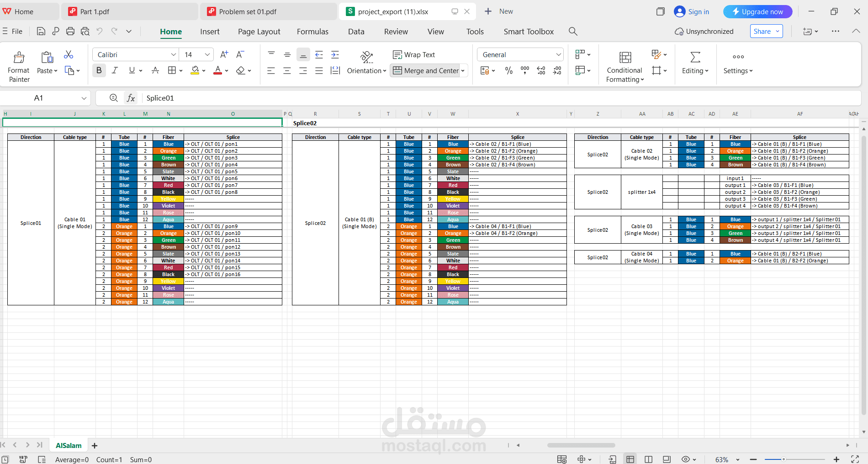Add a new sheet with plus icon

[x=95, y=445]
